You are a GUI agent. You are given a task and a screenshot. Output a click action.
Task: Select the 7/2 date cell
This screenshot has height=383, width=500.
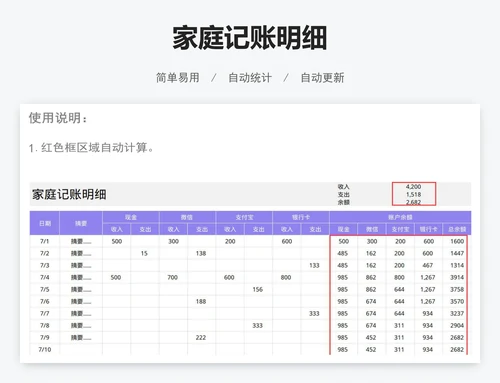coord(44,253)
